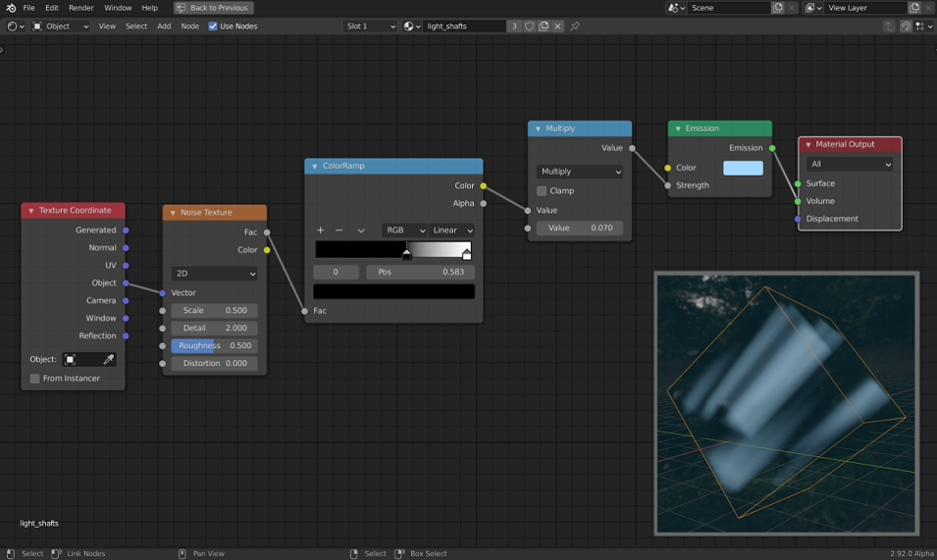
Task: Open the snap node element options
Action: (x=923, y=26)
